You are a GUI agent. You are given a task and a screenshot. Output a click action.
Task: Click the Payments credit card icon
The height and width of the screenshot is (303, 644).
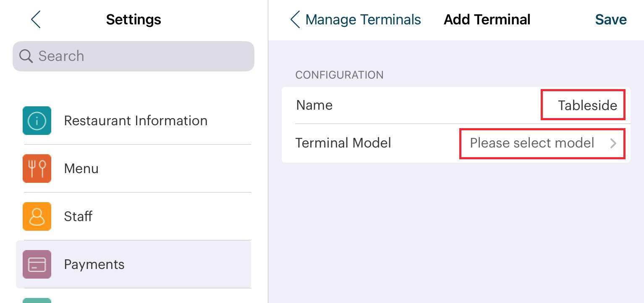click(x=37, y=264)
